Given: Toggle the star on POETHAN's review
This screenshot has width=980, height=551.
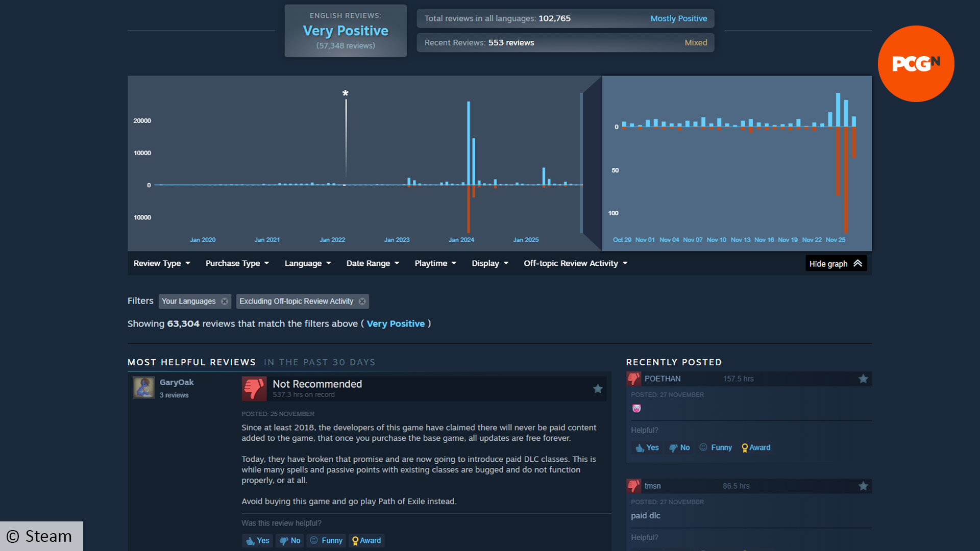Looking at the screenshot, I should 864,379.
